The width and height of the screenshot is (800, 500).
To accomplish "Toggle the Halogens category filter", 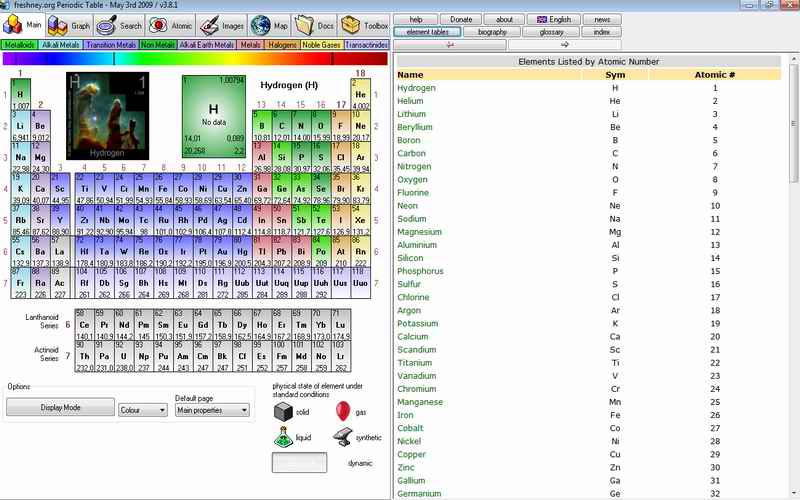I will [x=283, y=45].
